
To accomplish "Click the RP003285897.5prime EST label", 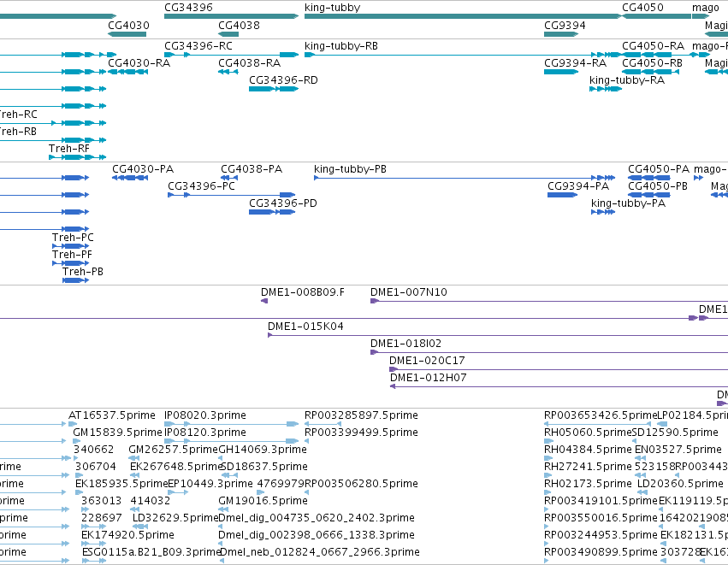I will (362, 415).
